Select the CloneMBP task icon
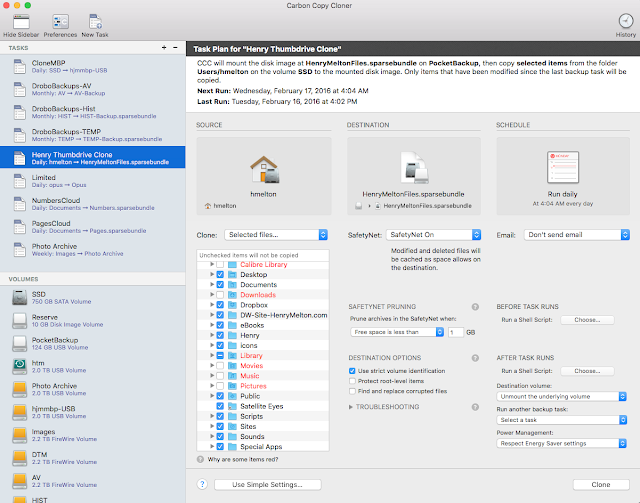This screenshot has height=503, width=640. coord(20,66)
